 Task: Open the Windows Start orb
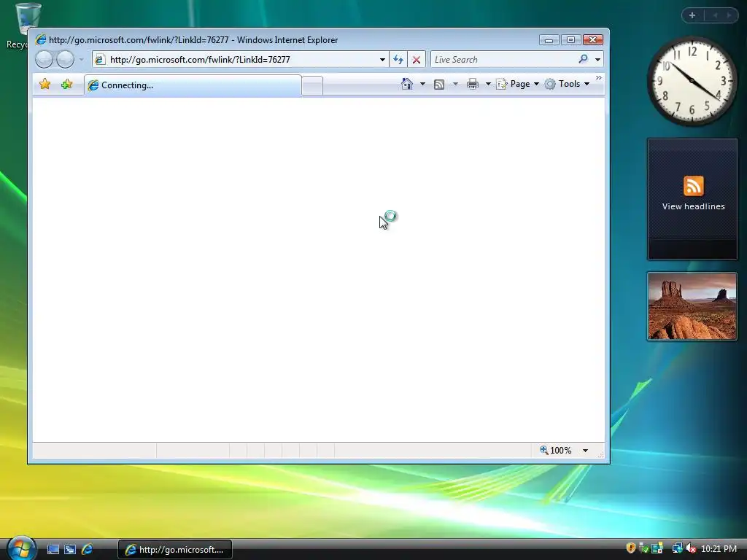[22, 548]
